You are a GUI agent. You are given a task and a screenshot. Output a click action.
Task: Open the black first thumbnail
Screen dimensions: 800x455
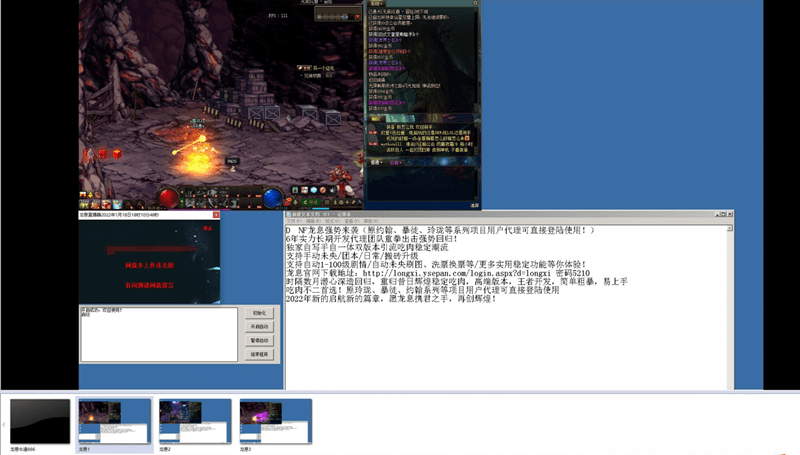(x=40, y=421)
